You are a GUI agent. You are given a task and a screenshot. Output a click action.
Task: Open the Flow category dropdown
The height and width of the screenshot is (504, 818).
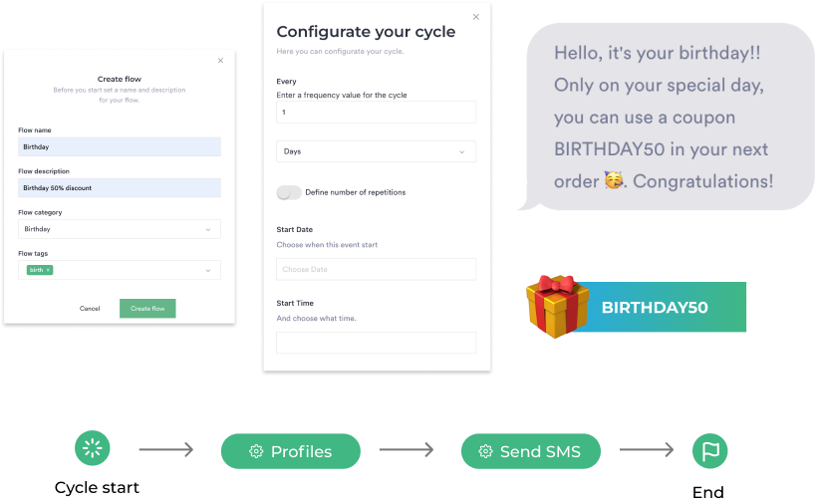click(x=120, y=229)
